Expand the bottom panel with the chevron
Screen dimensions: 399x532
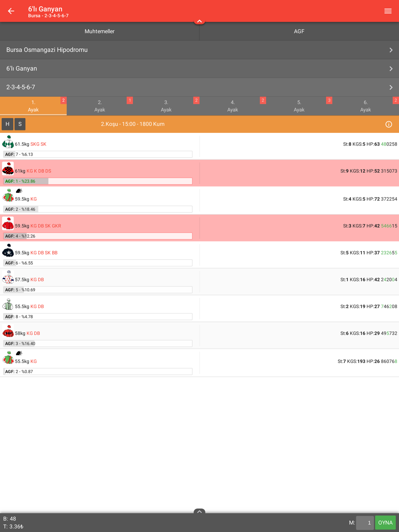199,511
